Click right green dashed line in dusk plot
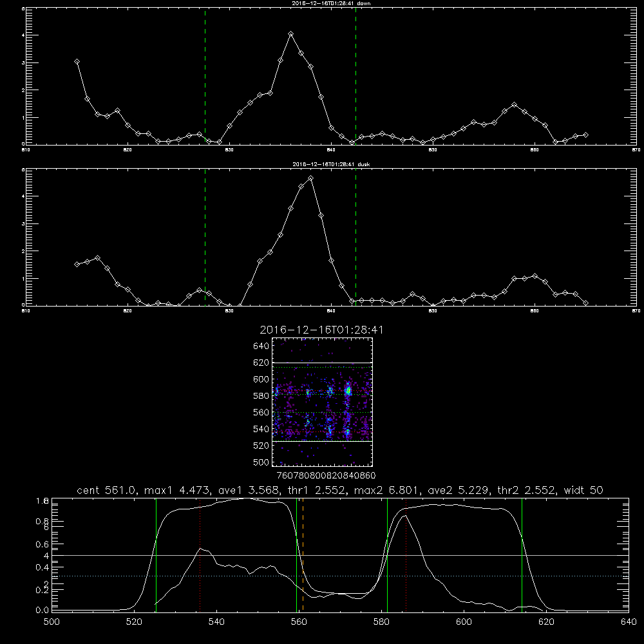Image resolution: width=644 pixels, height=644 pixels. coord(355,237)
